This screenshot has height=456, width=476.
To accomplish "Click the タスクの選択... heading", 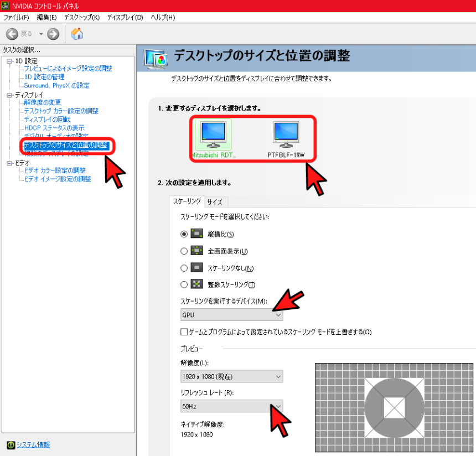I will pos(21,50).
